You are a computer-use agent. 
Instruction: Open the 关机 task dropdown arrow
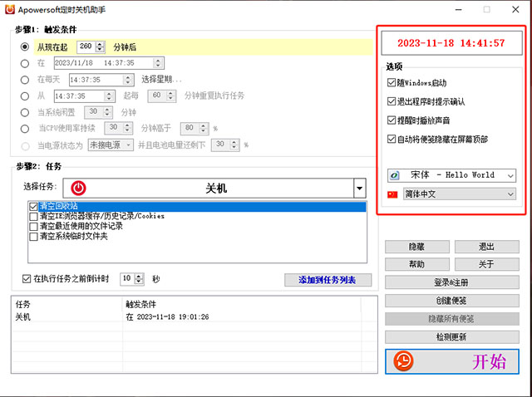[359, 189]
